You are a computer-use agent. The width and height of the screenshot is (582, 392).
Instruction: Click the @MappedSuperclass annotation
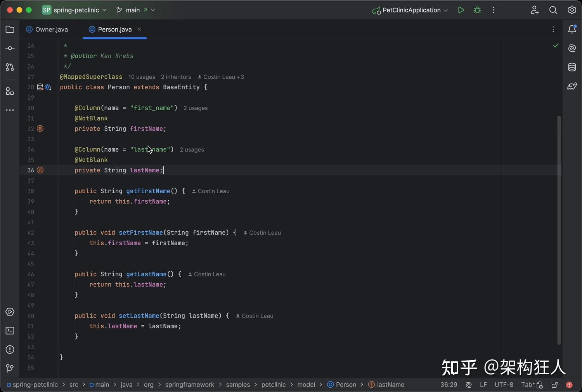(91, 77)
